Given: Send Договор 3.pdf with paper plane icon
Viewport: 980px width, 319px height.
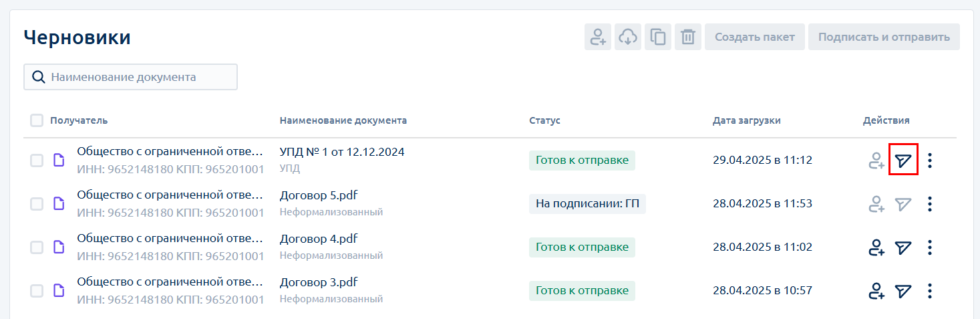Looking at the screenshot, I should (x=903, y=292).
